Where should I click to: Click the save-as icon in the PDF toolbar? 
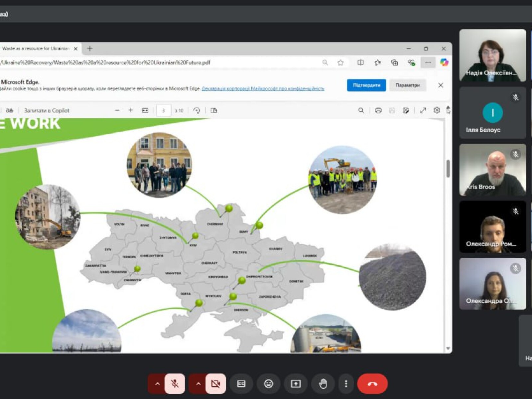click(406, 110)
